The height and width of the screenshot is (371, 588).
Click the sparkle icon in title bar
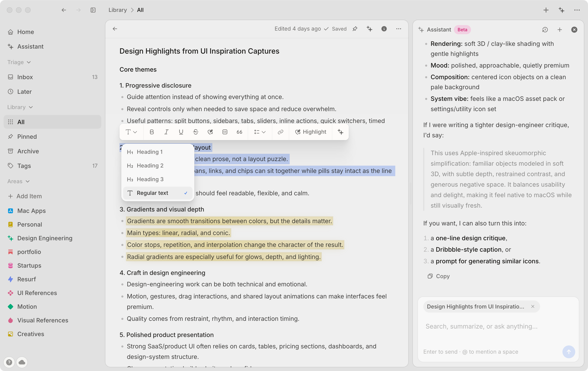[x=562, y=10]
